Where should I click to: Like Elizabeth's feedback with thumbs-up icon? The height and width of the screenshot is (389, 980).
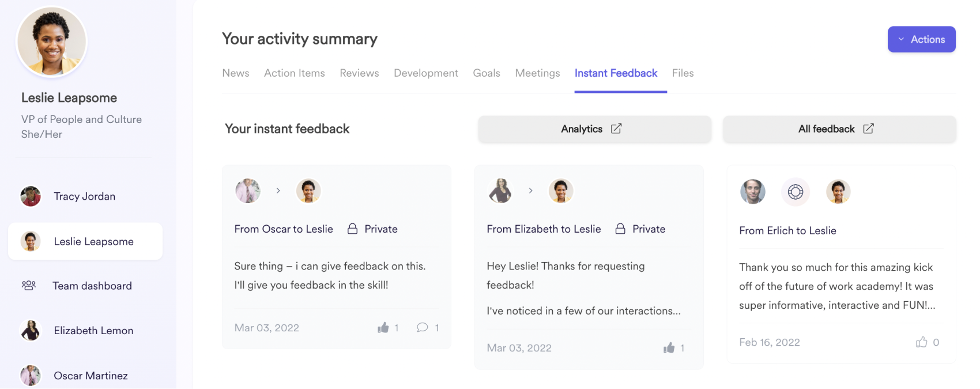[x=669, y=348]
